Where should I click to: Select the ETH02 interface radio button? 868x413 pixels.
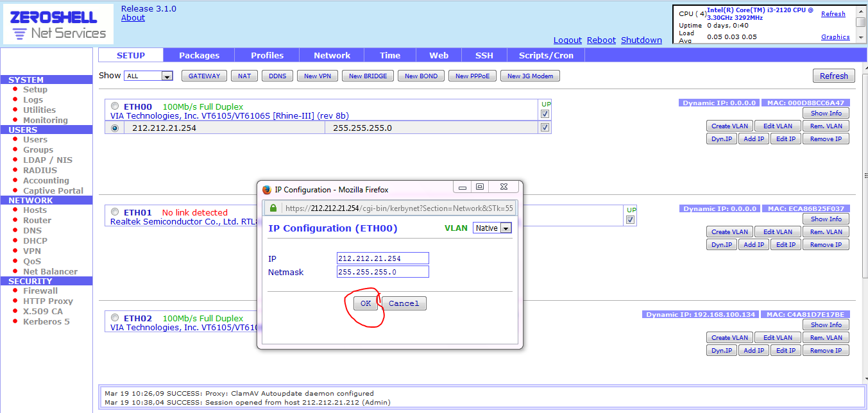pos(115,318)
